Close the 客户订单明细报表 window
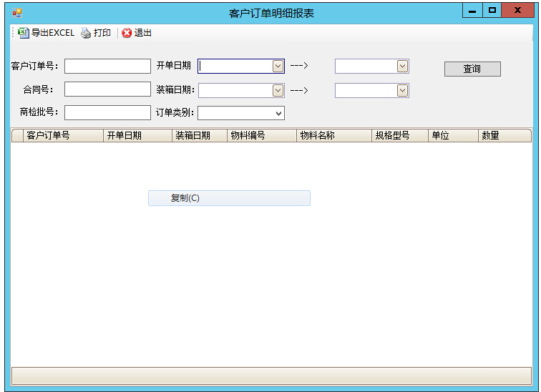 517,11
